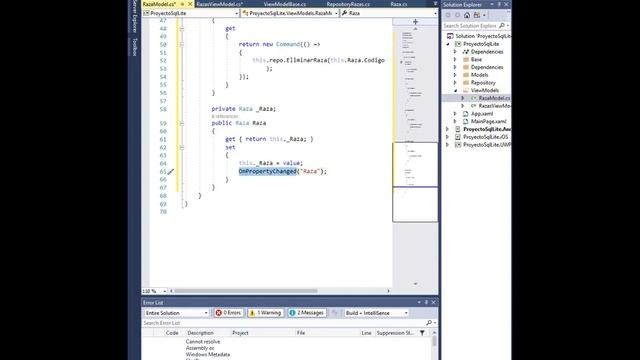Open the Server Explorer side tab
Viewport: 640px width, 360px height.
(x=135, y=16)
